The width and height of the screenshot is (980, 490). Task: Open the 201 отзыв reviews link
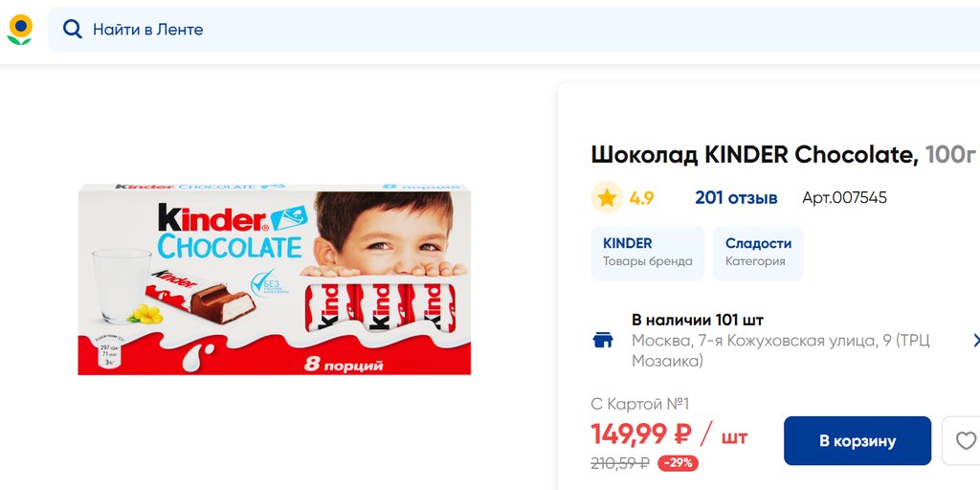[736, 198]
